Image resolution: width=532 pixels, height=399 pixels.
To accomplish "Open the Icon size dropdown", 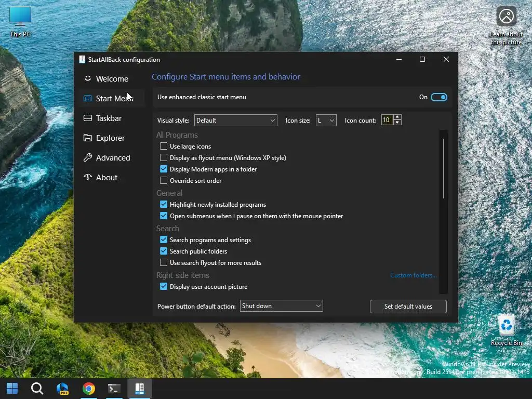I will pyautogui.click(x=326, y=121).
